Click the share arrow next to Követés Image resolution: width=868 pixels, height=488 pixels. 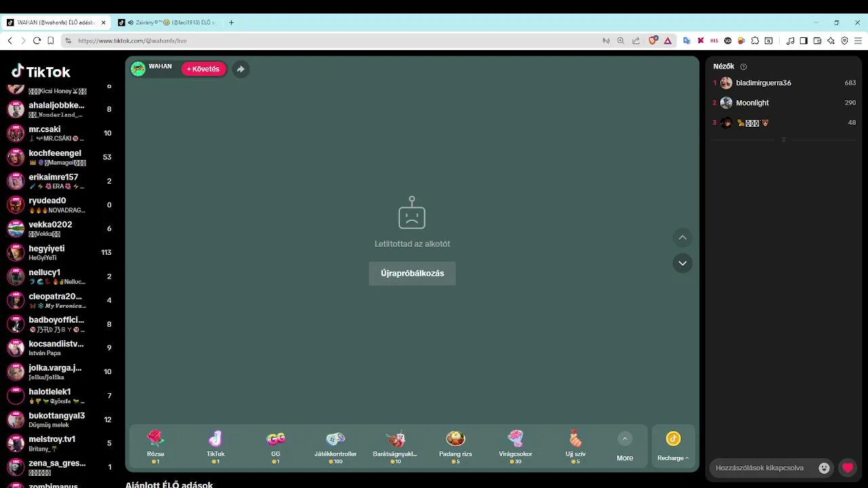[241, 69]
